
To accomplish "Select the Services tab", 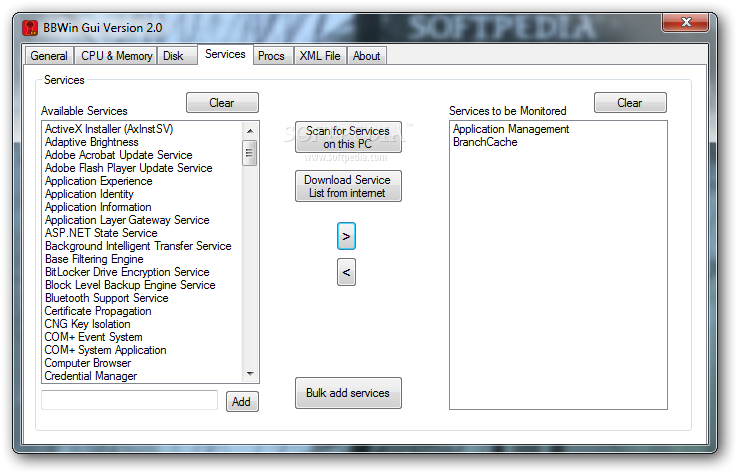I will click(225, 54).
